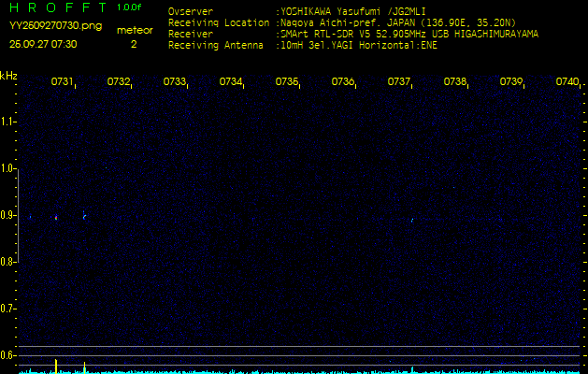Click the 10mH 3el.YAGI antenna value
The height and width of the screenshot is (374, 588).
(x=358, y=46)
